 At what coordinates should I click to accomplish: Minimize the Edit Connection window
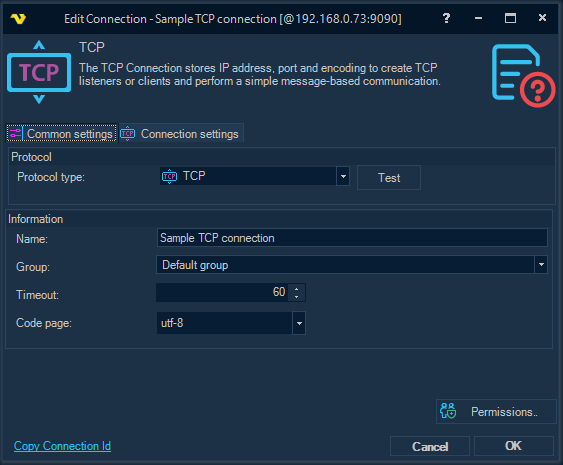click(478, 18)
